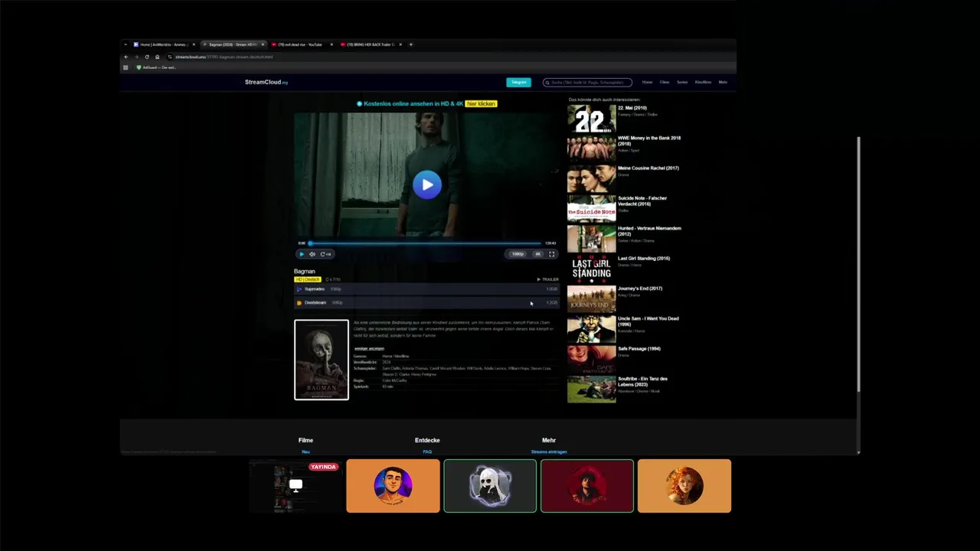Screen dimensions: 980x551
Task: Click the Bagman movie poster
Action: (x=322, y=360)
